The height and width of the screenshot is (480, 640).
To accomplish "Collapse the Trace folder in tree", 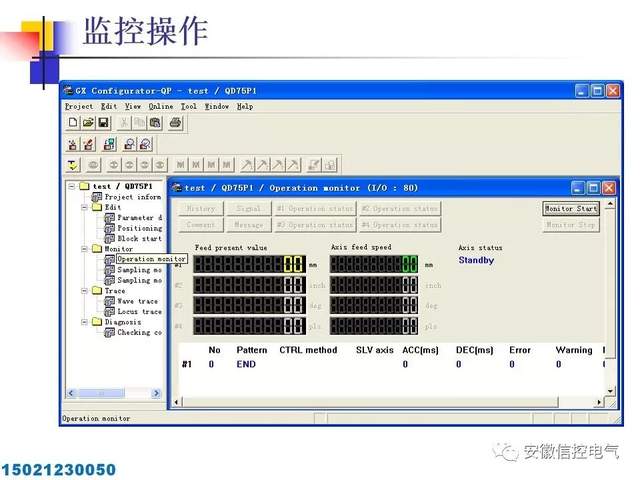I will 84,291.
